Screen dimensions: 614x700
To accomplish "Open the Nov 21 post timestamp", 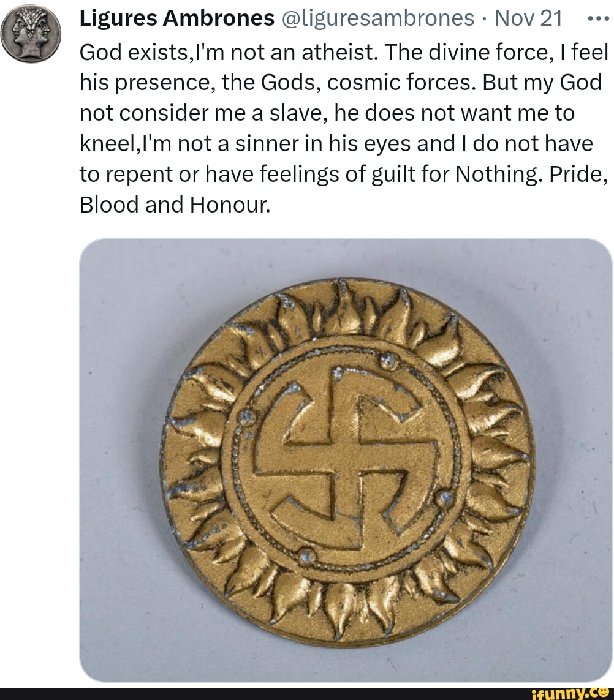I will 528,18.
